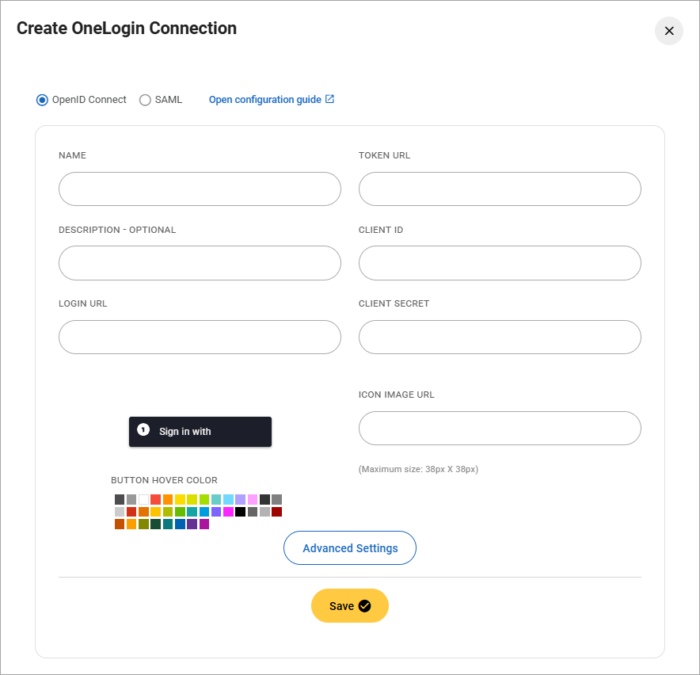Choose the black hover color swatch
This screenshot has width=700, height=675.
[x=241, y=511]
